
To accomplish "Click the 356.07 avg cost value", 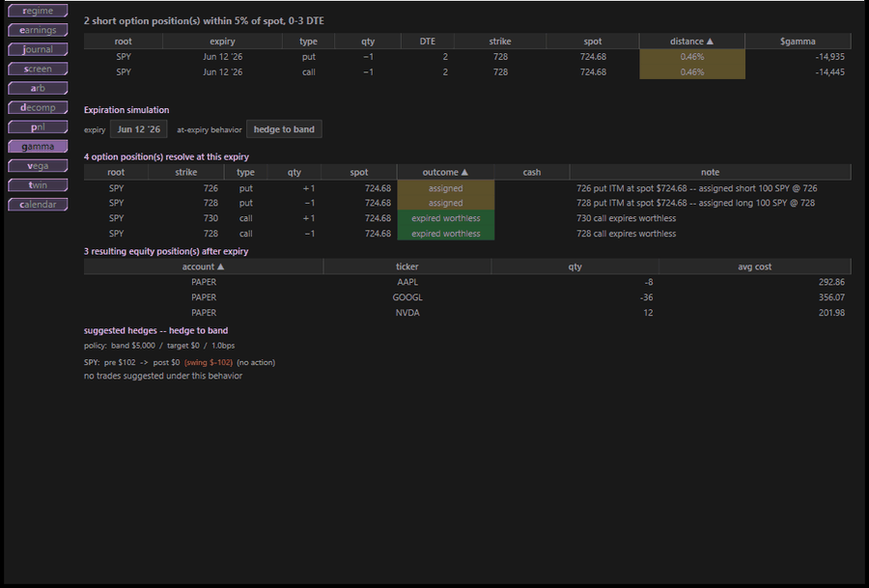I will [x=831, y=297].
